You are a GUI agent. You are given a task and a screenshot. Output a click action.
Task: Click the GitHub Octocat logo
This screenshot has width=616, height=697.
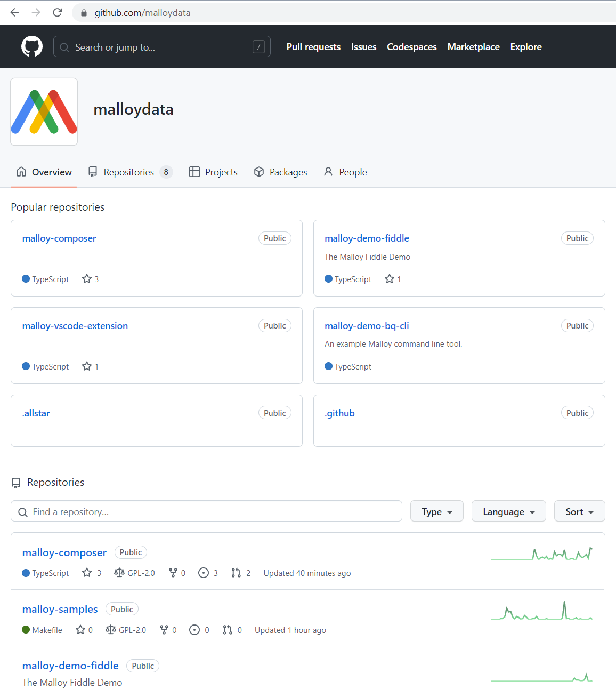coord(32,47)
